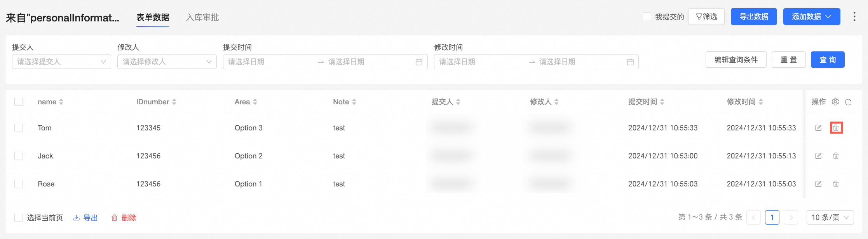Screen dimensions: 868x239
Task: Set 提交时间 end date field
Action: pyautogui.click(x=369, y=62)
